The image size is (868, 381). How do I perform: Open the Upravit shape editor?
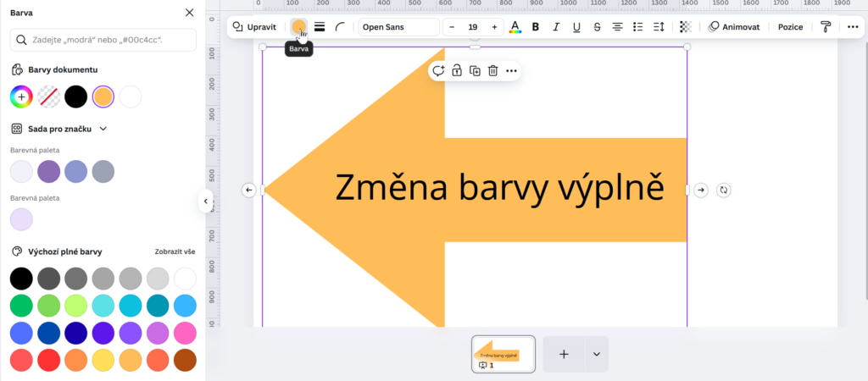coord(254,27)
